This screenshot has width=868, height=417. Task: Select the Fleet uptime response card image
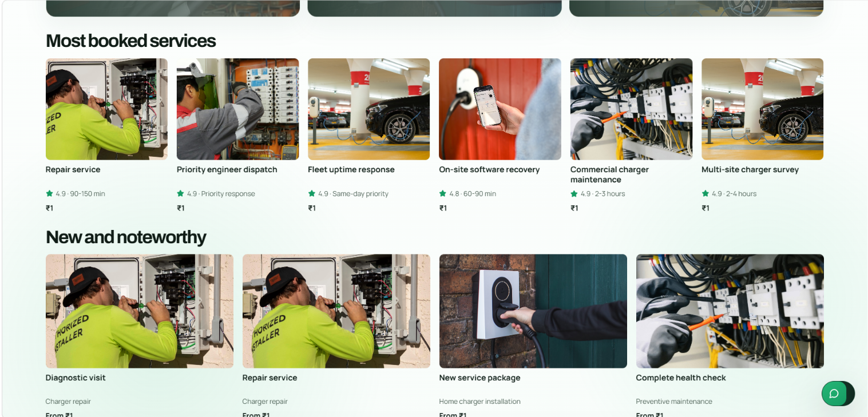[368, 109]
